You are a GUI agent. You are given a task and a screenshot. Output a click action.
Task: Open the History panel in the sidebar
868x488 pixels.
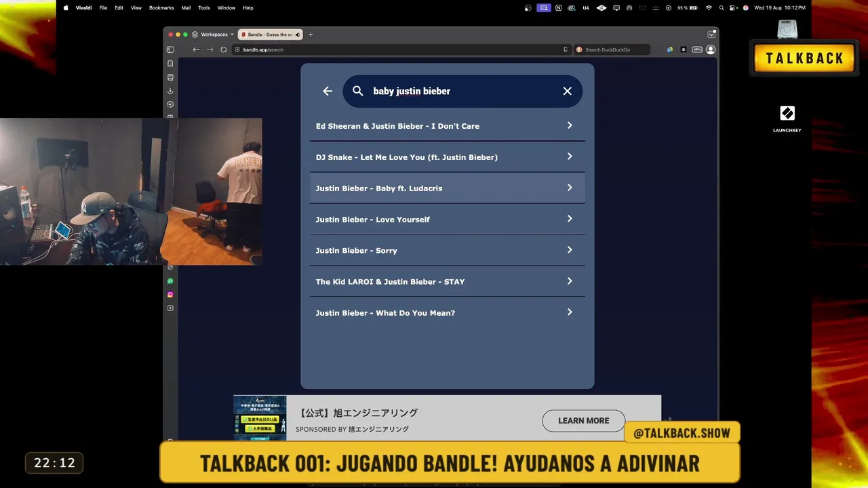170,104
